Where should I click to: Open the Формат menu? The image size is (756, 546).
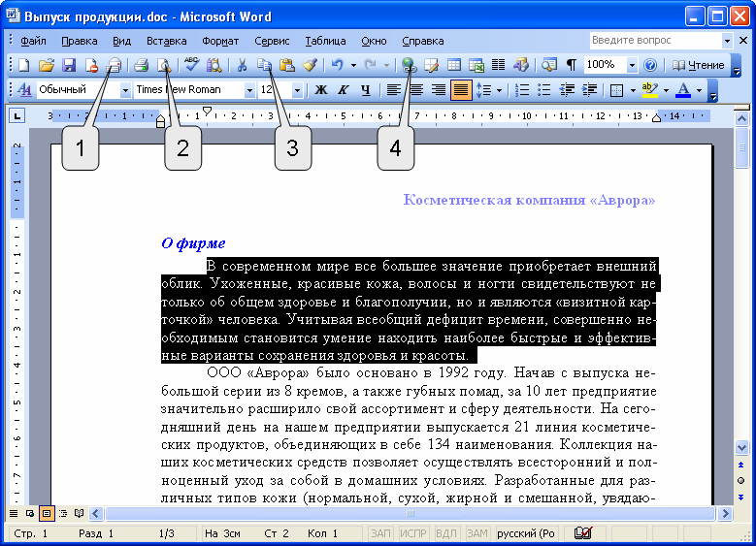[220, 41]
